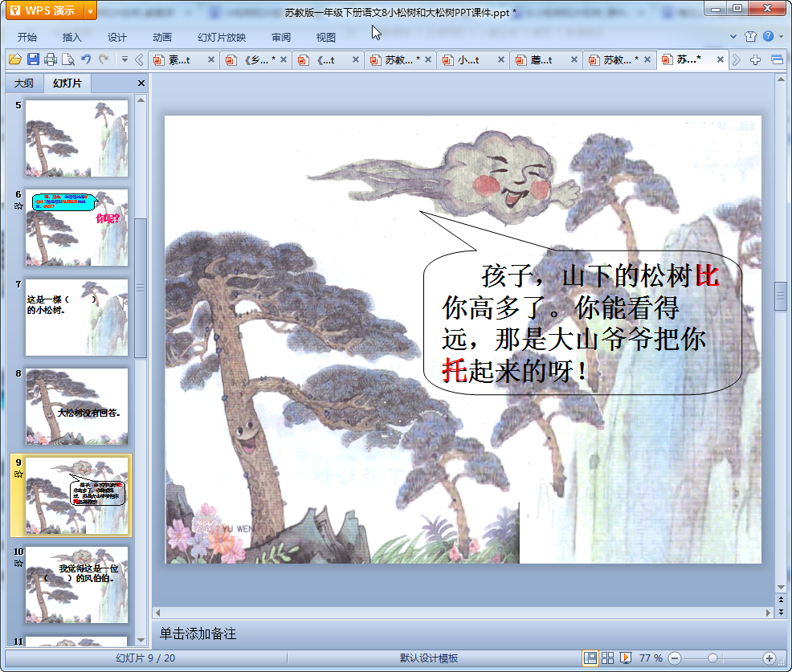
Task: Click the Redo arrow icon
Action: pyautogui.click(x=104, y=59)
